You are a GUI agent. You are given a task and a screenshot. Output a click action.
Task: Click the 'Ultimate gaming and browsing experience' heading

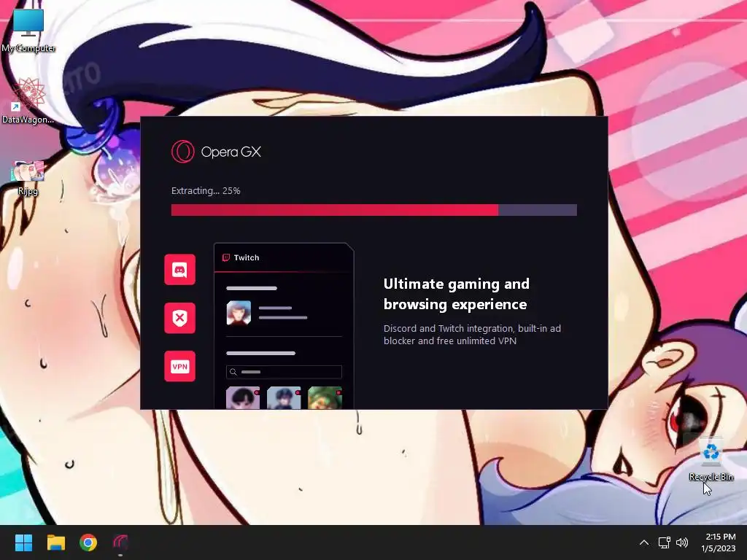pyautogui.click(x=457, y=294)
